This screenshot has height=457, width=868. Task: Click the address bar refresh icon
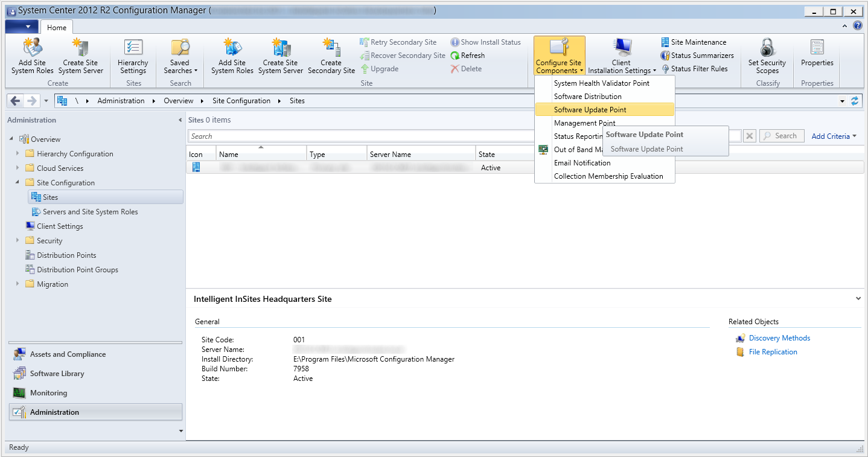pos(855,101)
